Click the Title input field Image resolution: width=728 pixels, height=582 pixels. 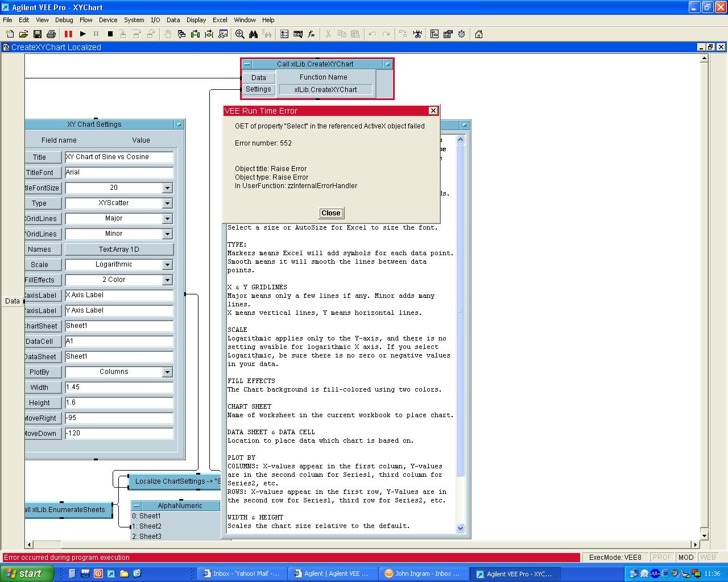pyautogui.click(x=119, y=157)
